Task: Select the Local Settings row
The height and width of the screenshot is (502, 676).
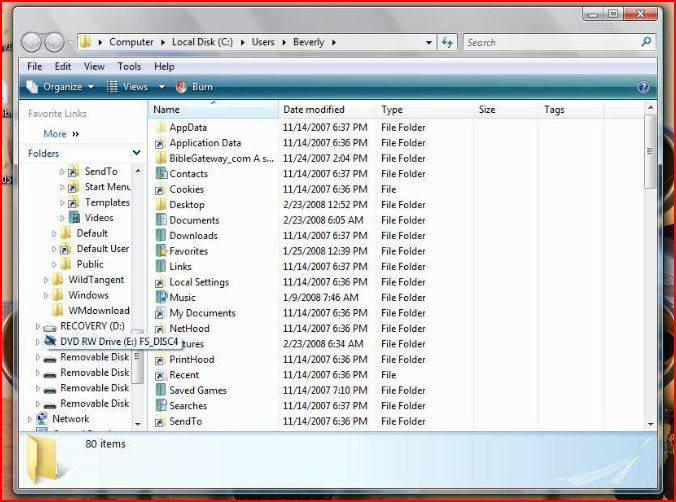Action: [291, 282]
